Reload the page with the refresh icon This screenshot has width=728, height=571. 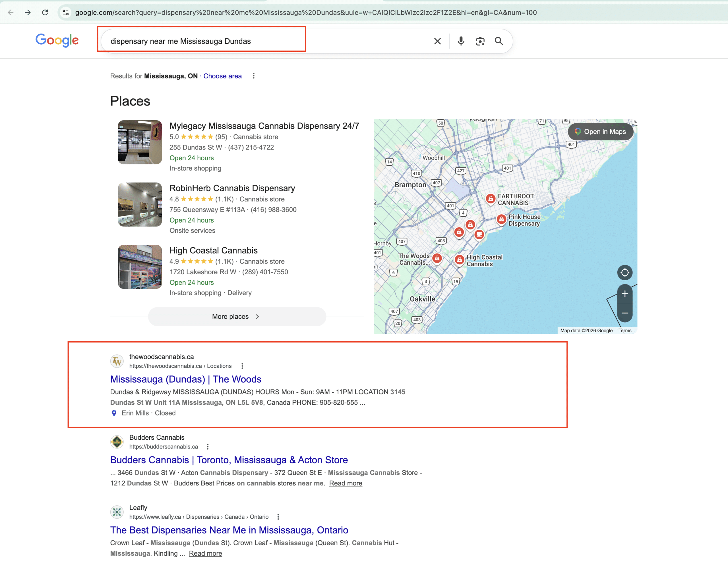tap(45, 13)
